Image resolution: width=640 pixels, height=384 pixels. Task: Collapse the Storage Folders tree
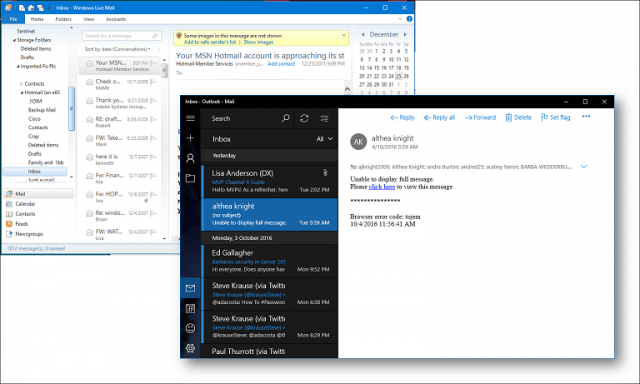pos(14,40)
